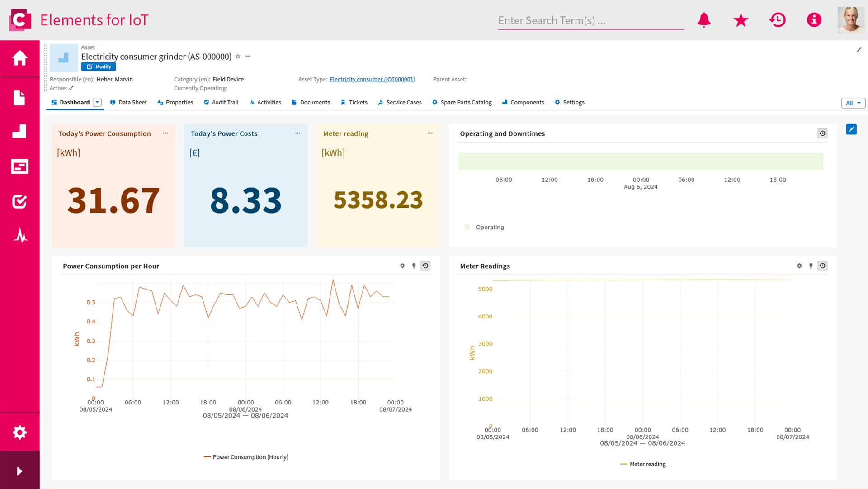Open the documents section from the sidebar
This screenshot has height=489, width=868.
point(20,98)
